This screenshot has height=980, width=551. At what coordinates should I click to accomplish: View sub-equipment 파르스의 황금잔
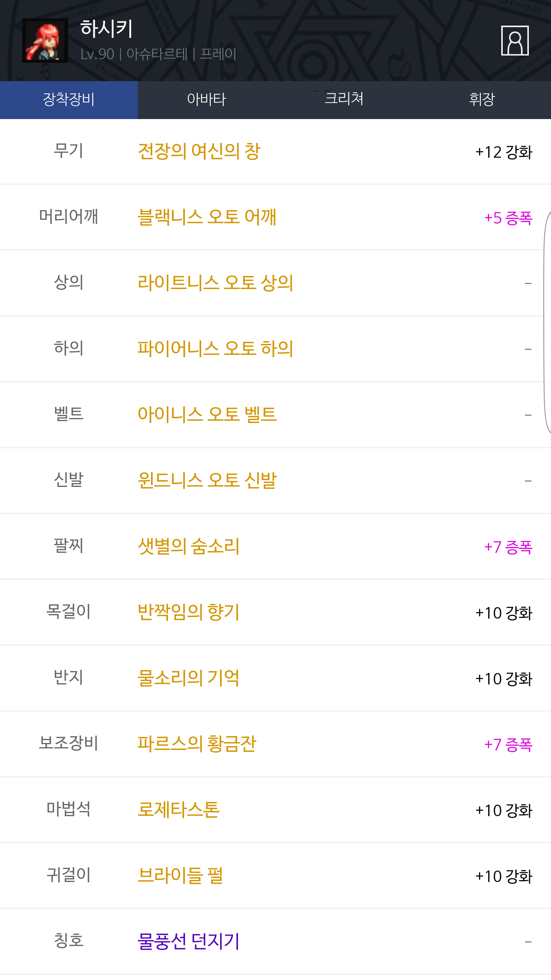pyautogui.click(x=197, y=744)
